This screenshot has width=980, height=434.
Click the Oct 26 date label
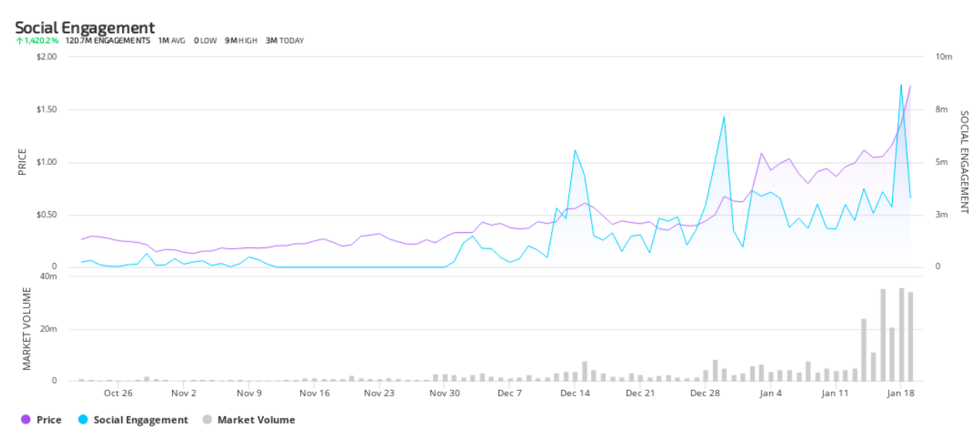click(118, 393)
